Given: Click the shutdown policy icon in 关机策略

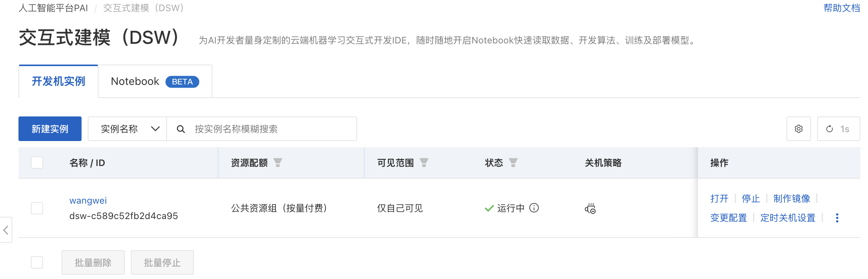Looking at the screenshot, I should coord(590,208).
